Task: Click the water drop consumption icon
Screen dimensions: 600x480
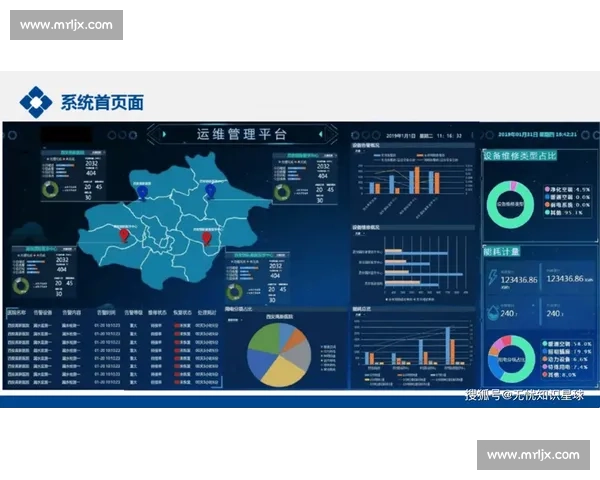Action: point(492,313)
